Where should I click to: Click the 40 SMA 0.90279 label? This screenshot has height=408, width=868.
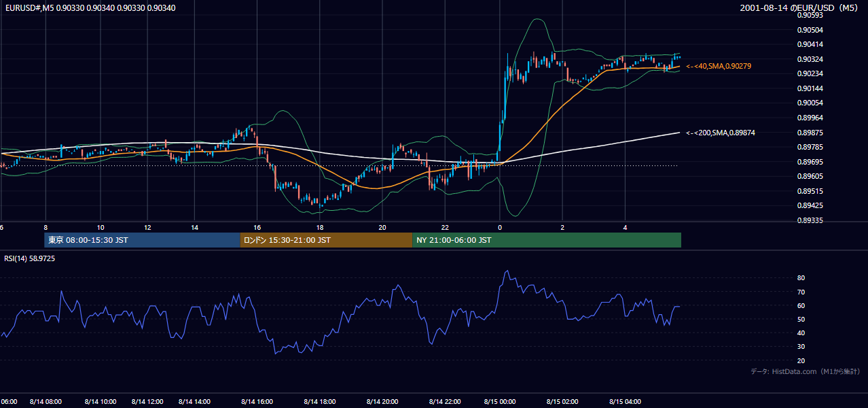(719, 66)
